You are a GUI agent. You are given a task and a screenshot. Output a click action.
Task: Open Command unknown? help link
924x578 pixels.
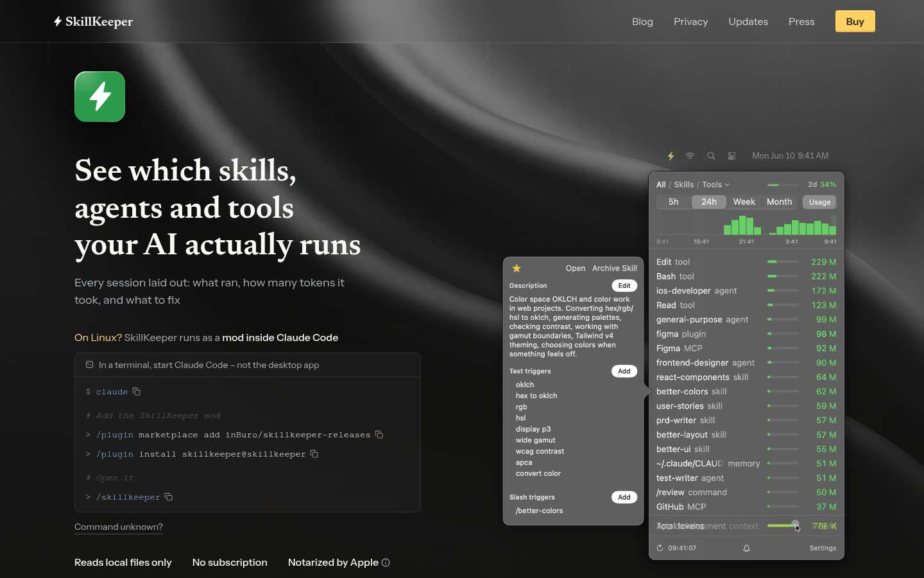click(119, 527)
